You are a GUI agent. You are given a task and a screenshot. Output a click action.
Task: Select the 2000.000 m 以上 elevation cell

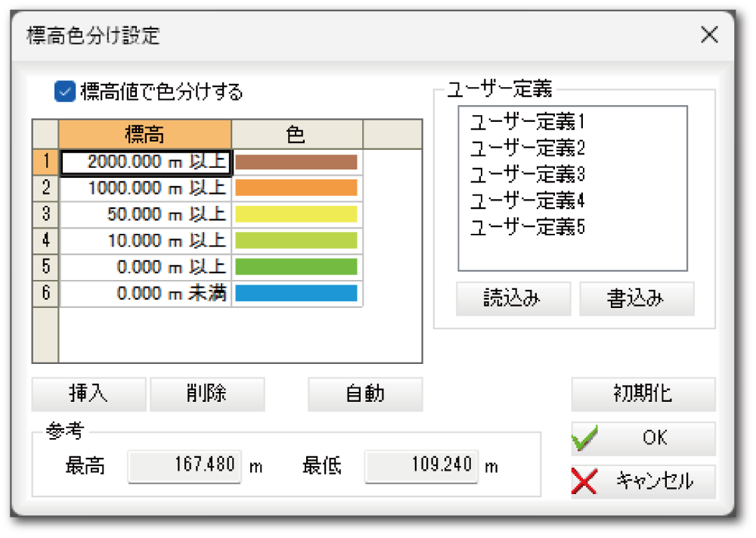point(146,162)
